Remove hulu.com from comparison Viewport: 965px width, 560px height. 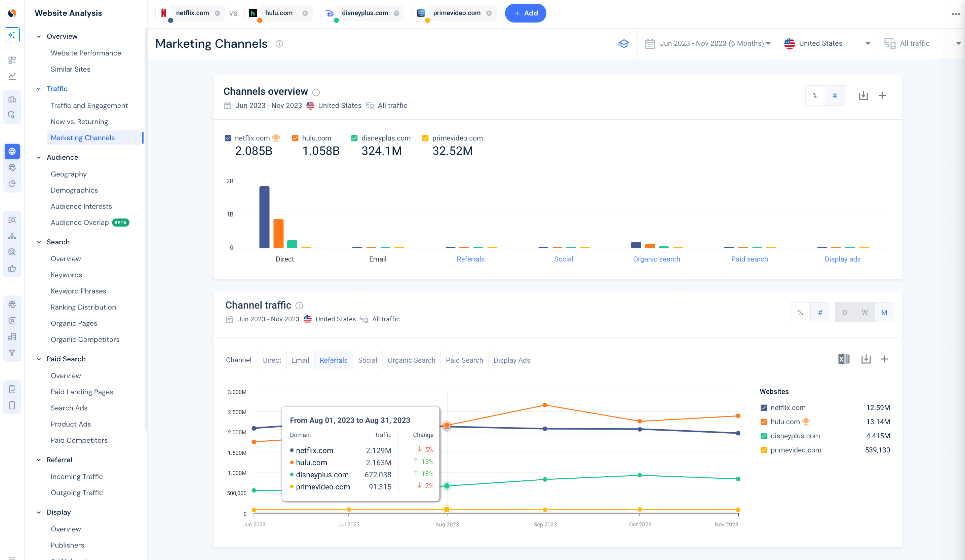point(305,13)
